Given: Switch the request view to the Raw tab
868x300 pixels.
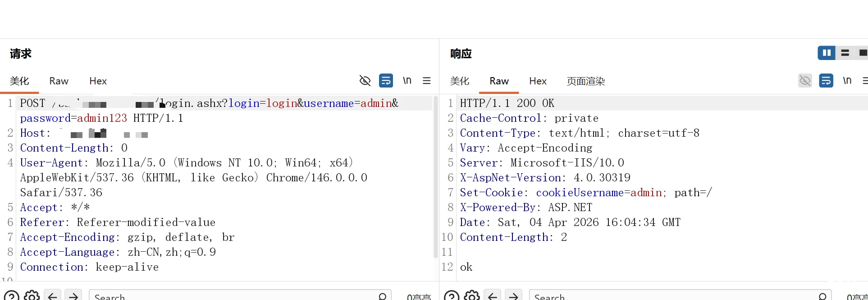Looking at the screenshot, I should coord(59,81).
